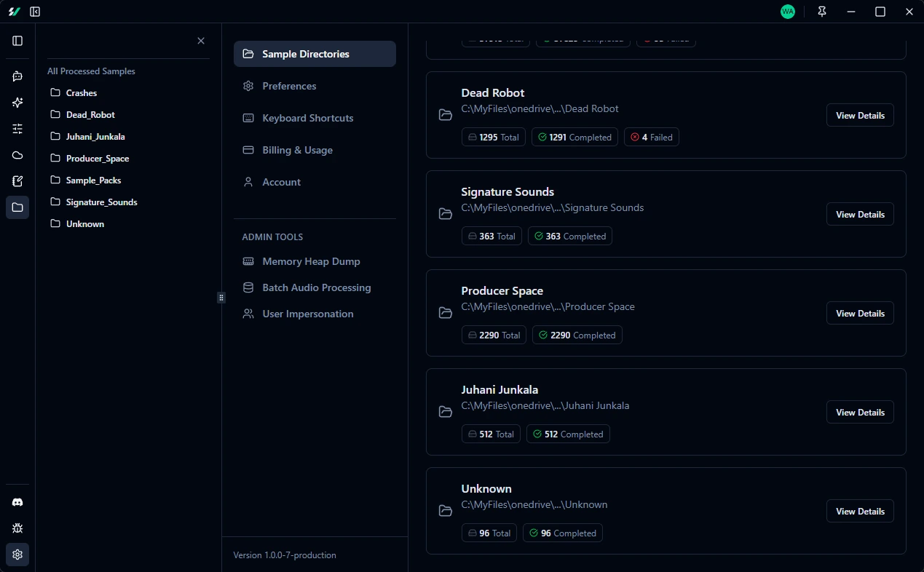
Task: Open the mixer sliders icon in sidebar
Action: 17,129
